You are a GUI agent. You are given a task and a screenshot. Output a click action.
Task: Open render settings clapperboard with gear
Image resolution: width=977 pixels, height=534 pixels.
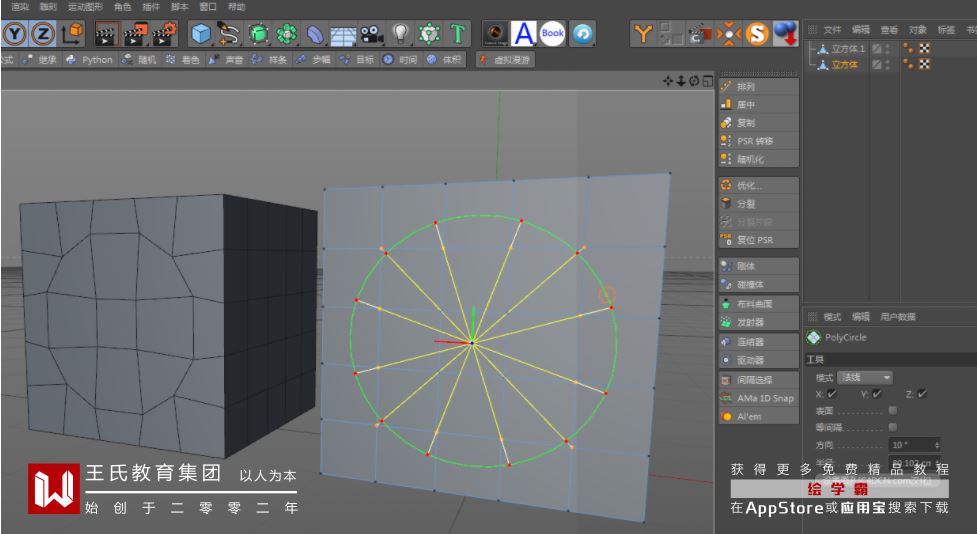coord(164,34)
